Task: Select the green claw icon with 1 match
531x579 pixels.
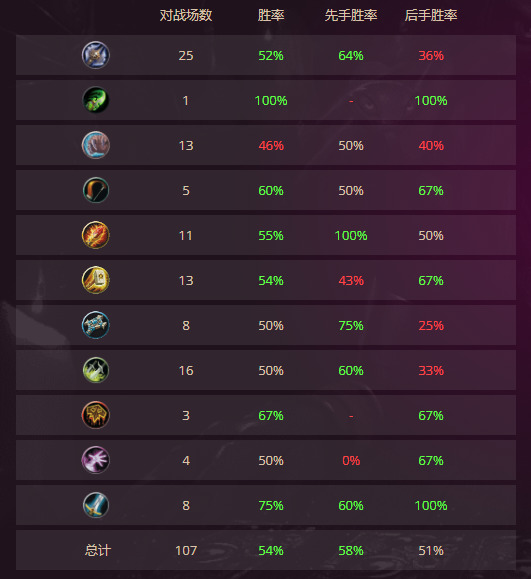Action: pos(96,100)
